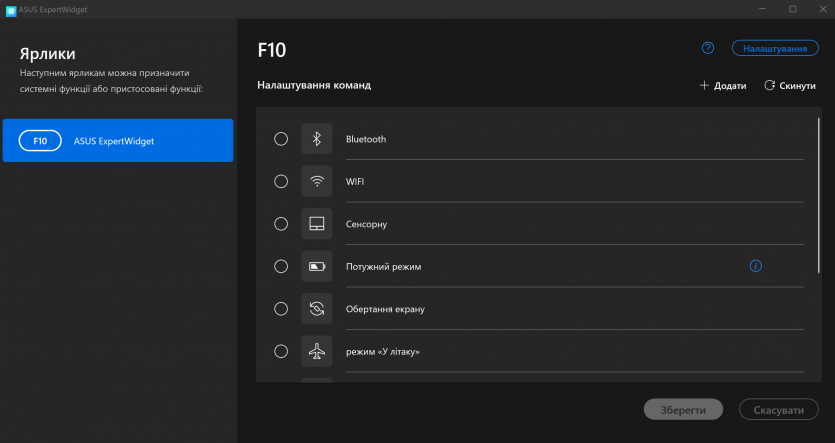Select the Обертання екрану radio button
Viewport: 835px width, 443px height.
point(281,309)
